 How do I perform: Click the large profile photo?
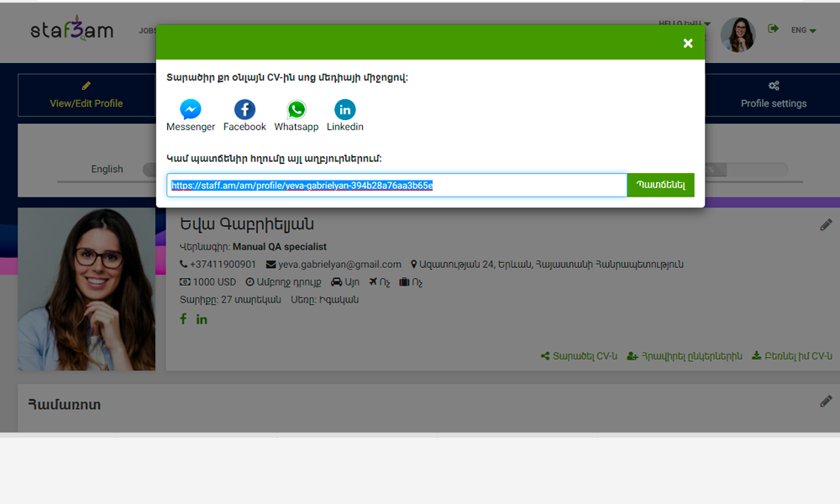[x=87, y=289]
